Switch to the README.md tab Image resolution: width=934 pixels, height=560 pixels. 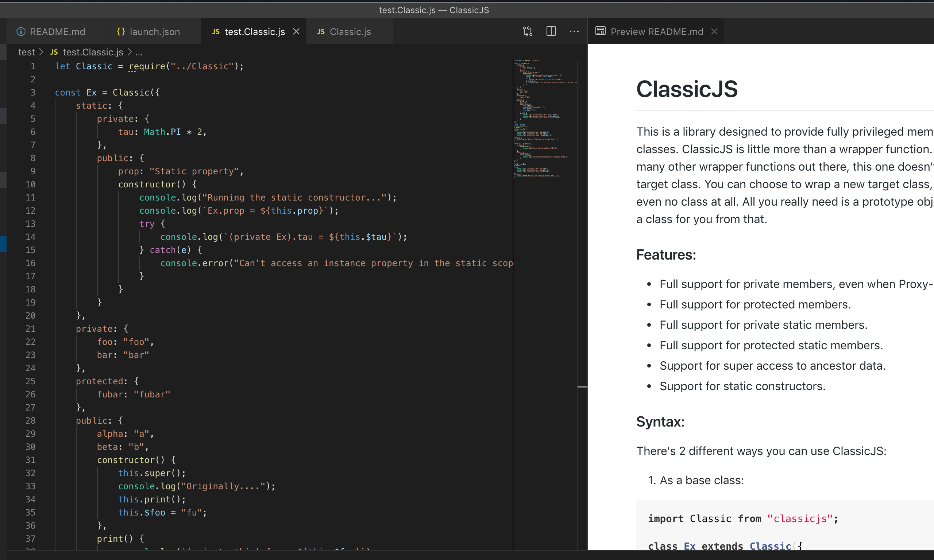point(57,32)
